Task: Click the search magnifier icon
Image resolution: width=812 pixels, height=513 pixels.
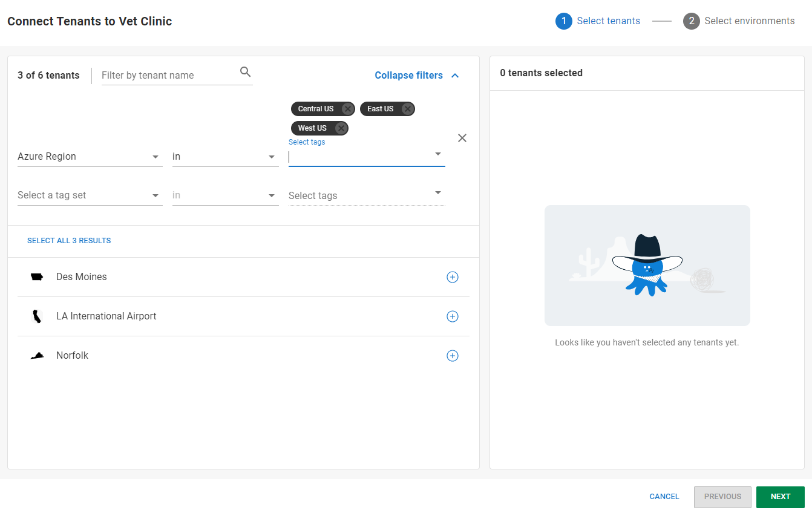Action: [245, 72]
